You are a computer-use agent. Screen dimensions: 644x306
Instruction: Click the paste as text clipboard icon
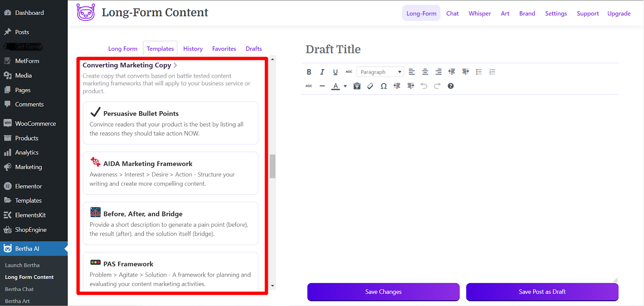coord(357,86)
